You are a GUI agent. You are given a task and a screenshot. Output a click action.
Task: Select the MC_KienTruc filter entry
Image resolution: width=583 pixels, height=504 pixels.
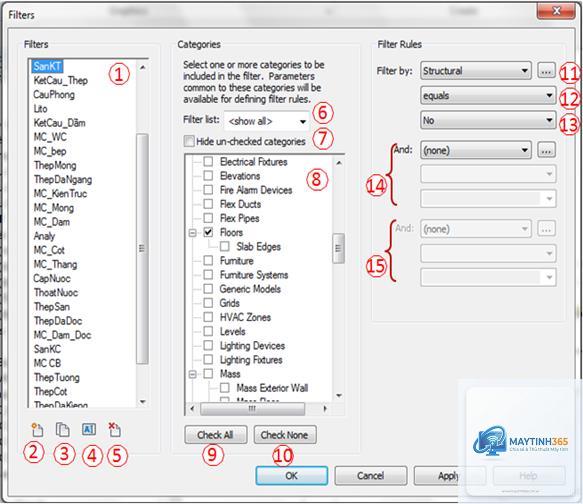click(x=60, y=194)
